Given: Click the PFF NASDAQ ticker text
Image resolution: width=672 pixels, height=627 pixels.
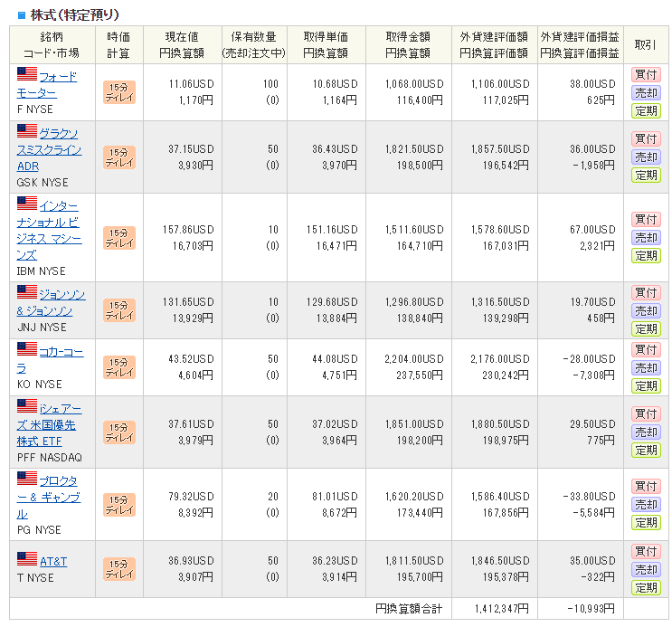Looking at the screenshot, I should pyautogui.click(x=50, y=458).
